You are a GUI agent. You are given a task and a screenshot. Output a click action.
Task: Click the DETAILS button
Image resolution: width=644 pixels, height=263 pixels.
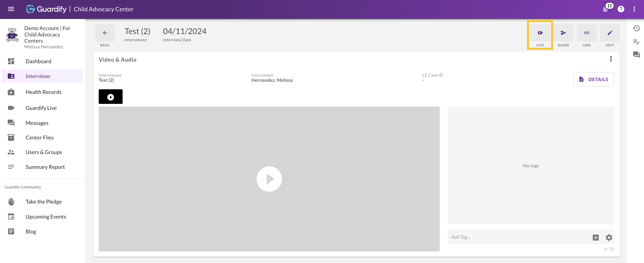pos(593,79)
